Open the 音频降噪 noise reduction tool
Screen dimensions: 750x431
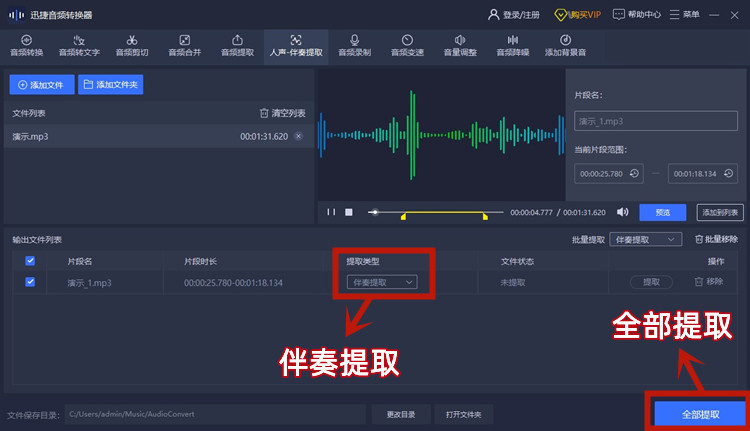[x=513, y=46]
